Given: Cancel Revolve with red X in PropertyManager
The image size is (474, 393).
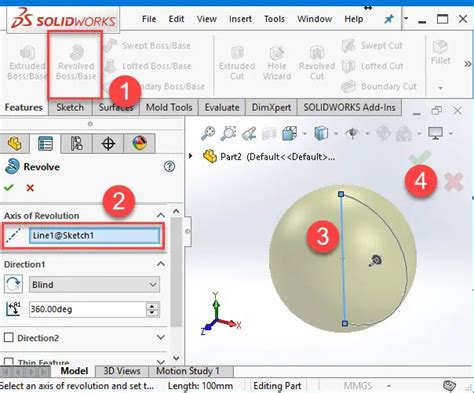Looking at the screenshot, I should (x=30, y=188).
